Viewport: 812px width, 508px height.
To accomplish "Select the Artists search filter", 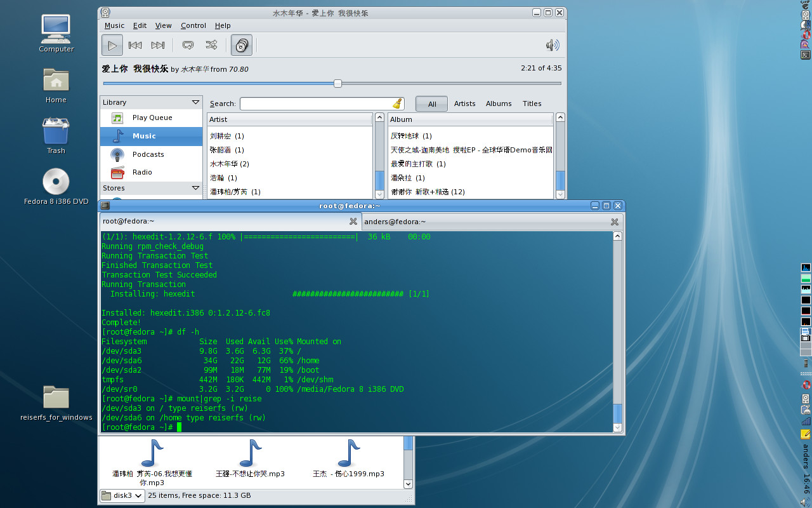I will click(464, 104).
